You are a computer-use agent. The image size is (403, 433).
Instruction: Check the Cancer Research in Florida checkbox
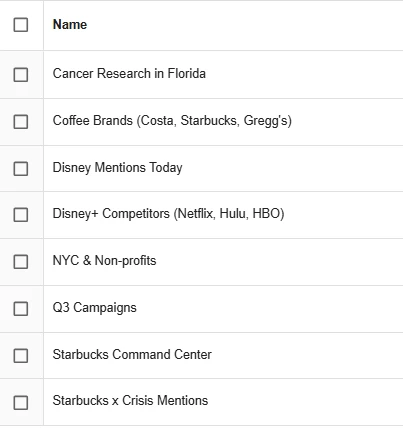click(x=21, y=75)
